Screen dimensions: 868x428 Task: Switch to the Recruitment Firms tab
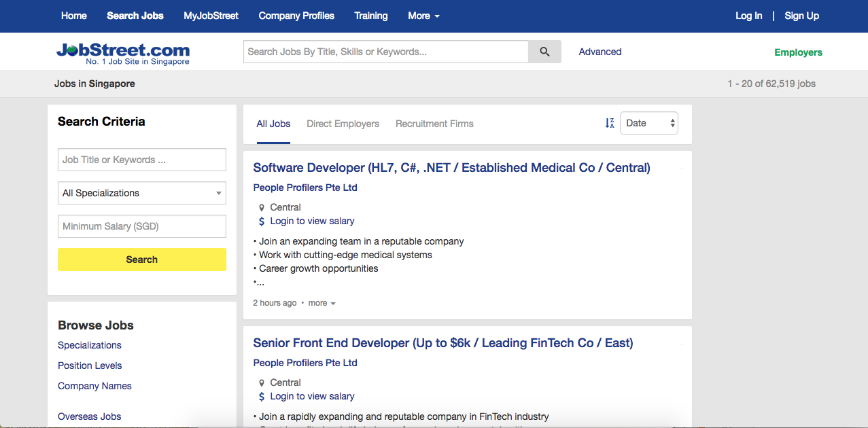[x=434, y=124]
